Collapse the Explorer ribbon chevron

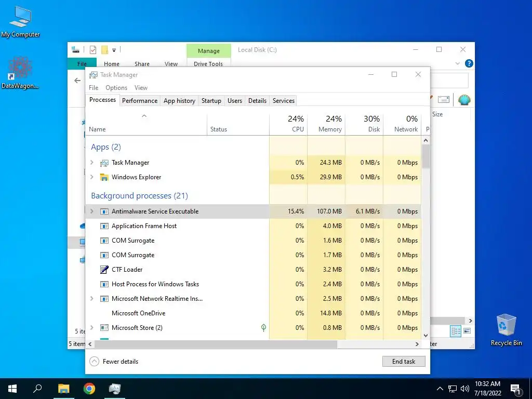tap(457, 63)
